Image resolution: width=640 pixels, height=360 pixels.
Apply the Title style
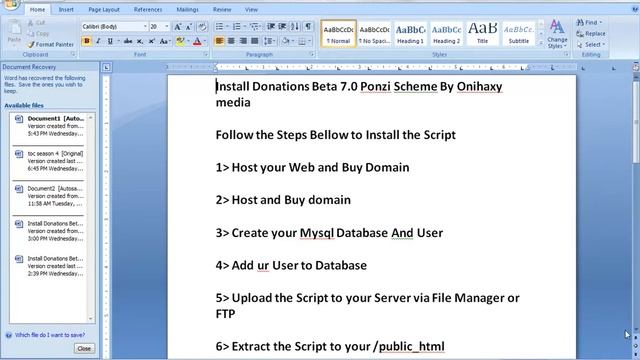482,33
